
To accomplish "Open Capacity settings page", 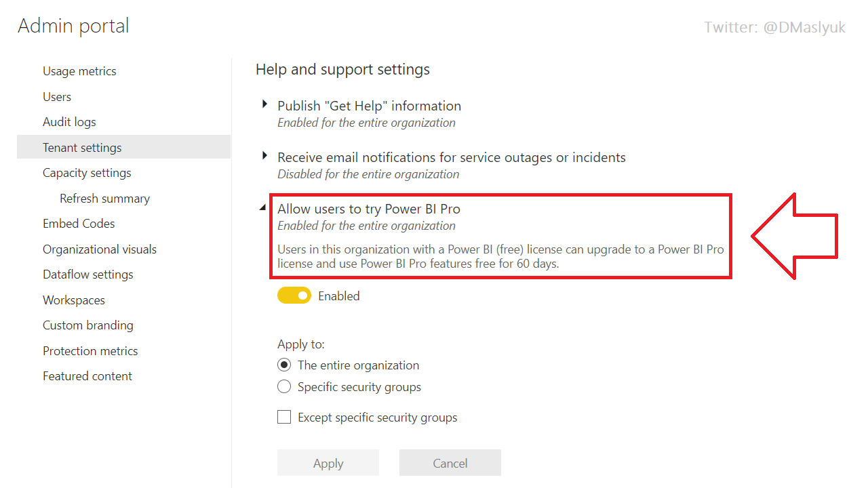I will (x=87, y=173).
